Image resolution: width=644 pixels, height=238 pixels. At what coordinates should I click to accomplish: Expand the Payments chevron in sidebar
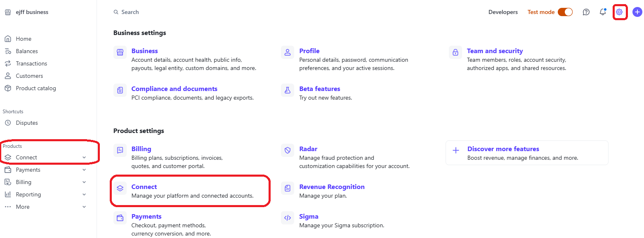click(84, 170)
